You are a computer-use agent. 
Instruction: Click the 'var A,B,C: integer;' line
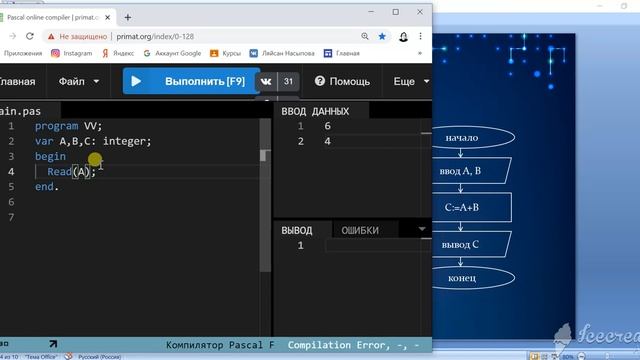(93, 141)
